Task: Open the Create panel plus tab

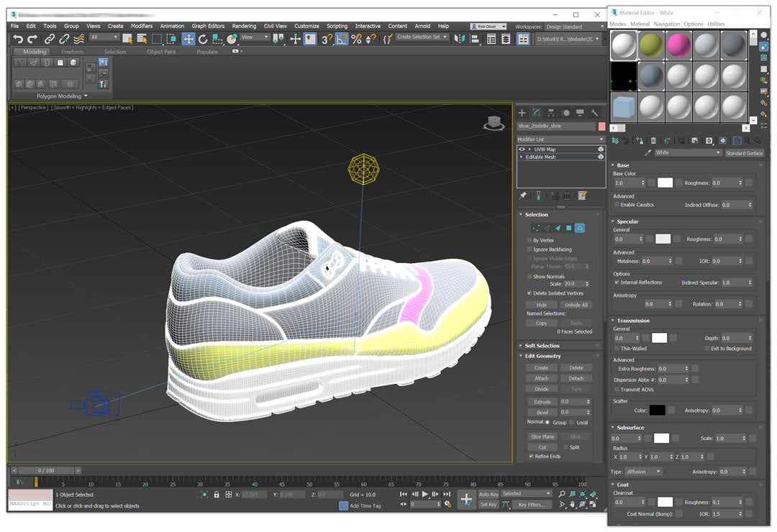Action: pyautogui.click(x=522, y=113)
